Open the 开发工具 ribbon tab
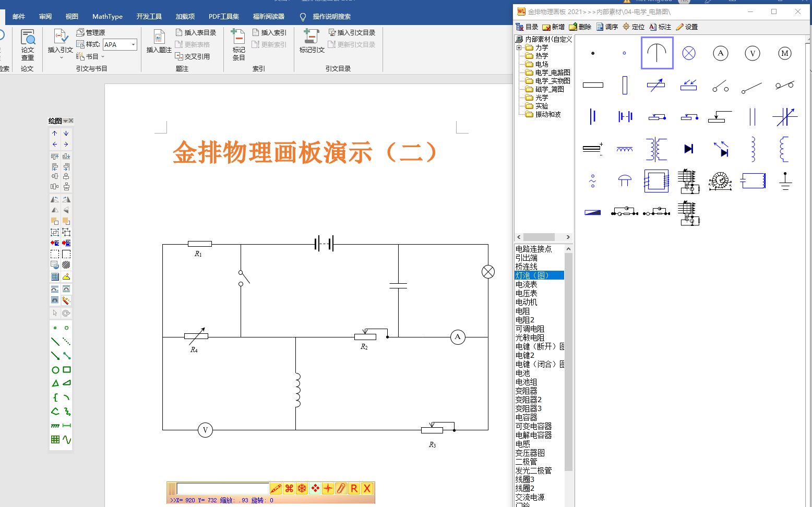 (149, 17)
